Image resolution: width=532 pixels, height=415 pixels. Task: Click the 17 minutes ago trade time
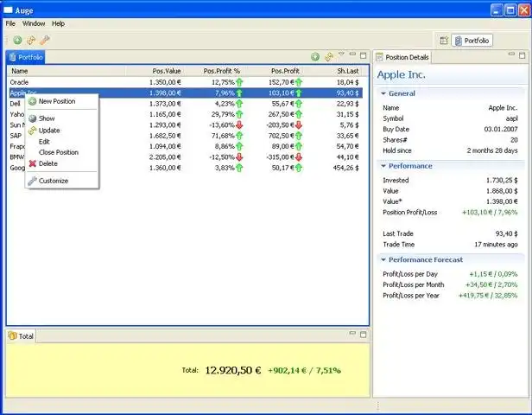pyautogui.click(x=496, y=245)
